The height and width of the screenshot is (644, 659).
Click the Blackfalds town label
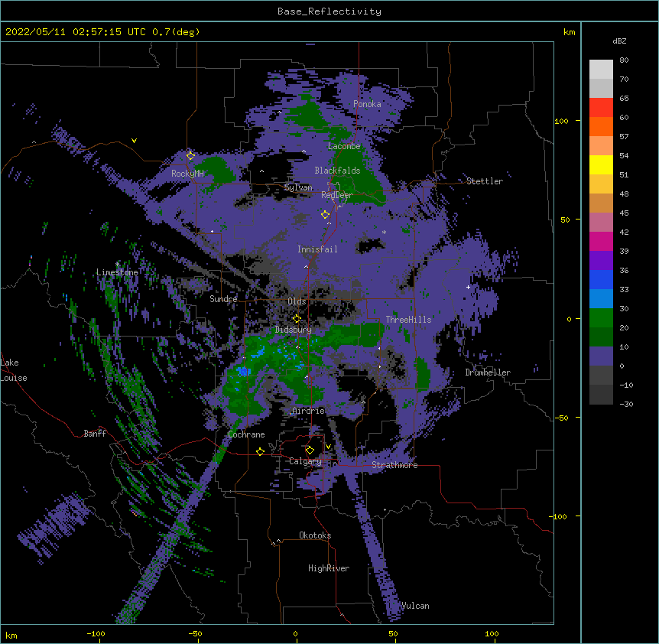(x=337, y=171)
